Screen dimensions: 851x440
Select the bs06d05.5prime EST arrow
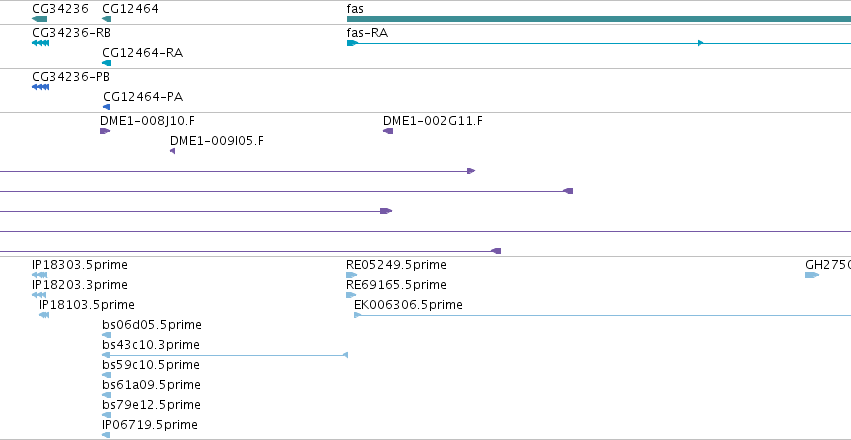tap(106, 335)
